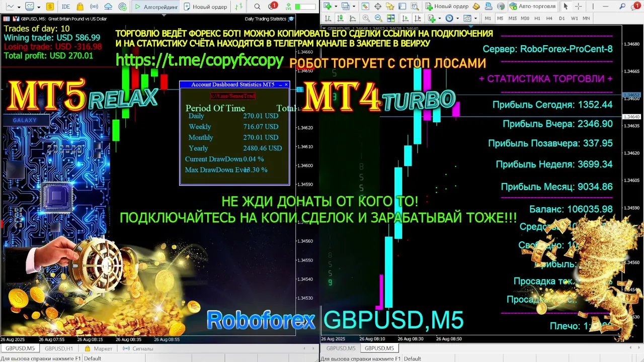Viewport: 644px width, 362px height.
Task: Close the Account Dashboard Statistics MT5 panel
Action: (x=286, y=84)
